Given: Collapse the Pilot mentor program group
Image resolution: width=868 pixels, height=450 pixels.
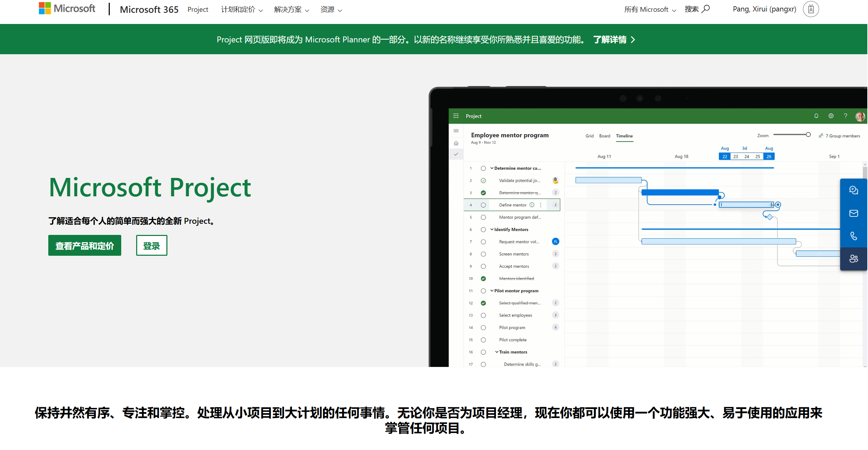Looking at the screenshot, I should pyautogui.click(x=492, y=291).
